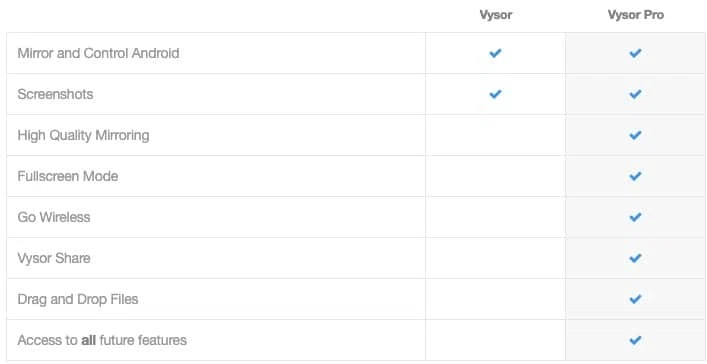This screenshot has width=707, height=364.
Task: Click Vysor Pro checkmark for Drag and Drop Files
Action: coord(635,299)
